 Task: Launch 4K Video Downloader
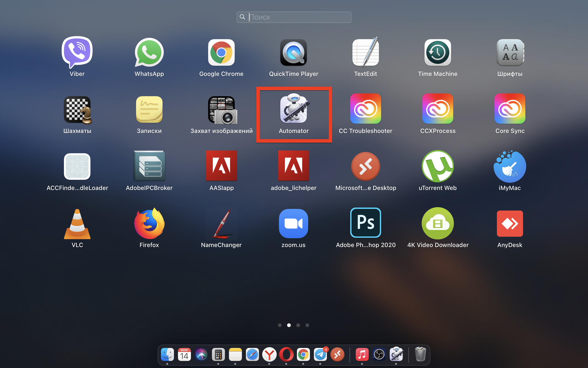click(x=438, y=223)
